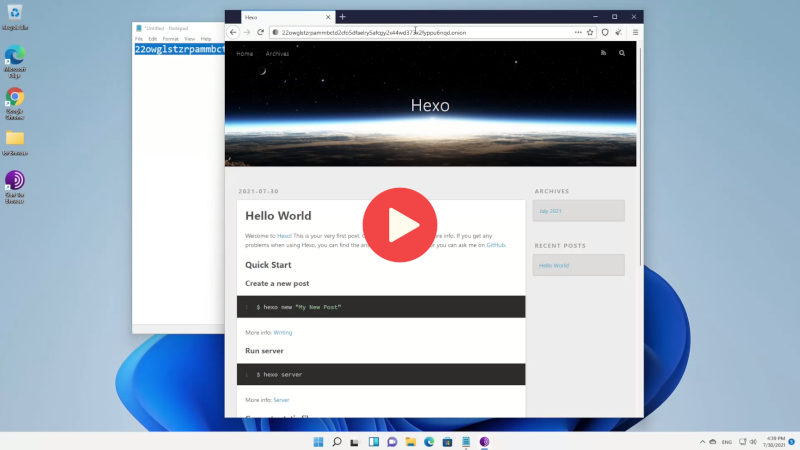
Task: Click the RSS feed icon on Hexo site
Action: [603, 53]
